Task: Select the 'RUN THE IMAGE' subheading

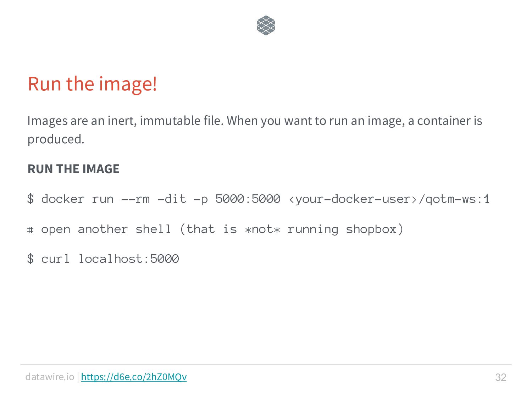Action: point(73,169)
